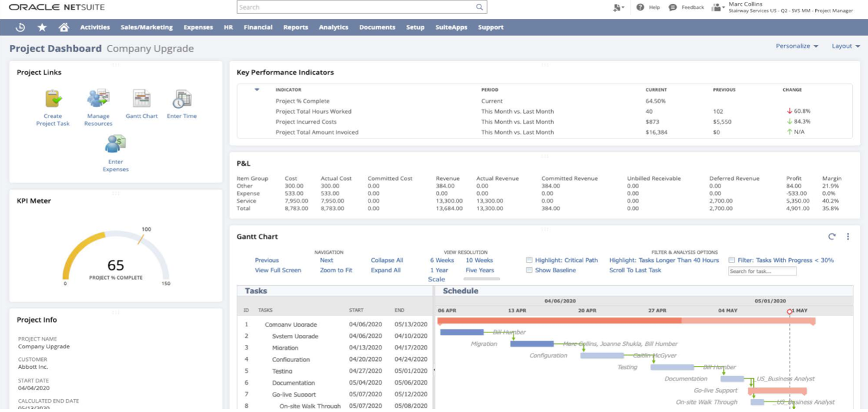868x412 pixels.
Task: Open the Reports menu
Action: pyautogui.click(x=296, y=27)
